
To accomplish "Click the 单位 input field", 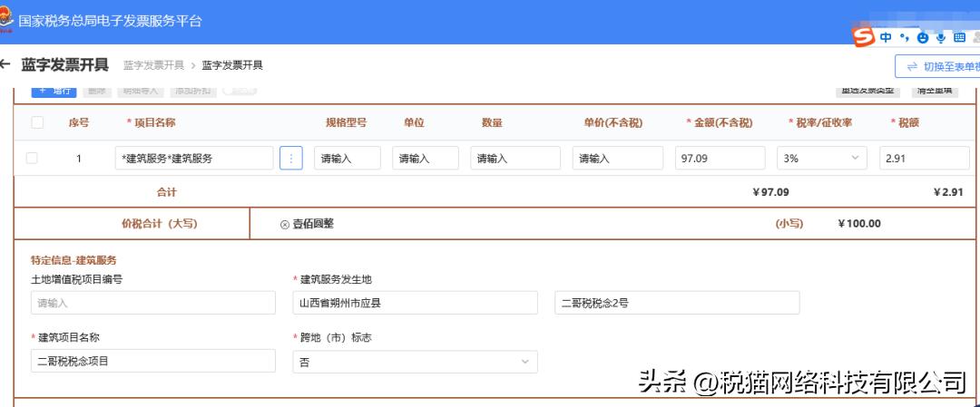I will tap(426, 158).
